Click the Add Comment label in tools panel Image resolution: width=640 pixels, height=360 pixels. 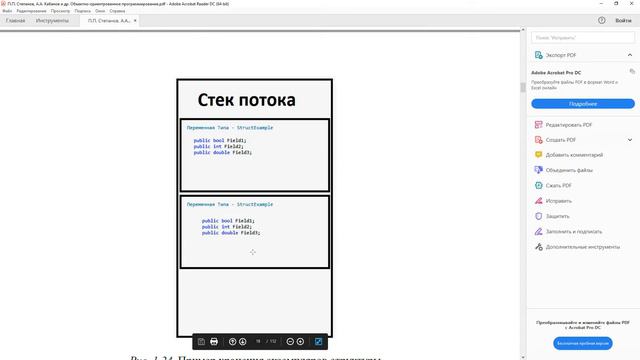574,155
